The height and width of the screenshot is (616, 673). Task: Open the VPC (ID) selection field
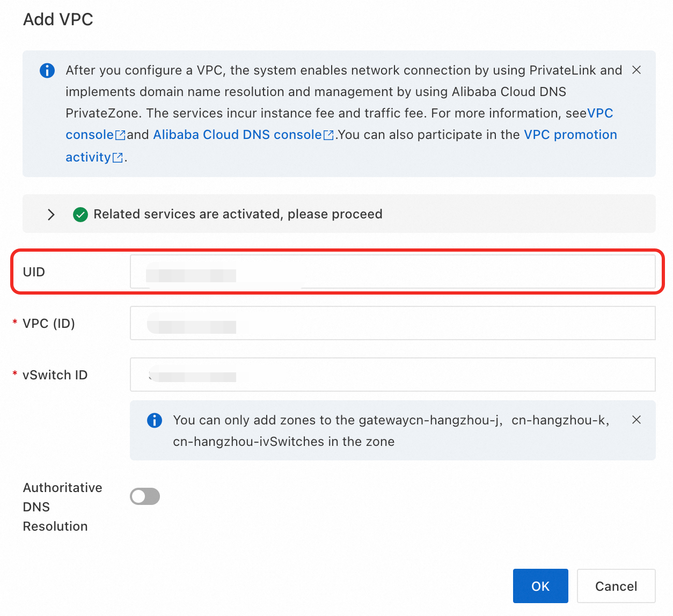pos(392,323)
